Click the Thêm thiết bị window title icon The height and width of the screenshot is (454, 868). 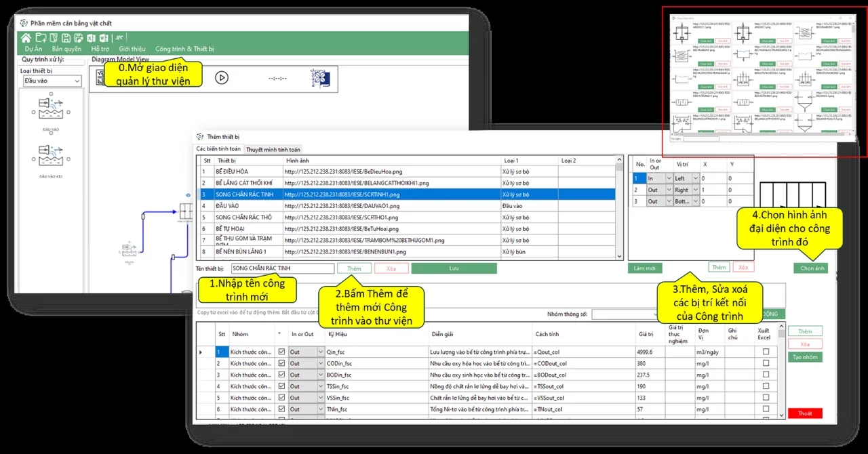(199, 136)
